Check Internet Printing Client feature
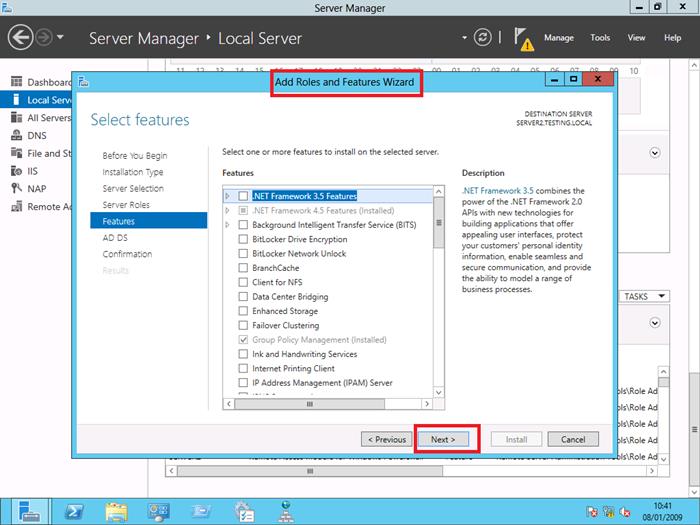 click(x=243, y=368)
